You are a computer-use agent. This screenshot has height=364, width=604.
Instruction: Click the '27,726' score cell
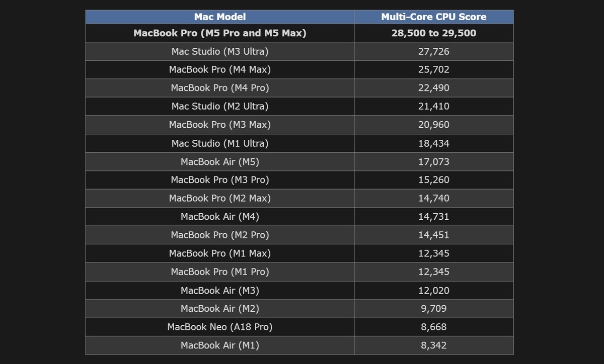pos(434,51)
